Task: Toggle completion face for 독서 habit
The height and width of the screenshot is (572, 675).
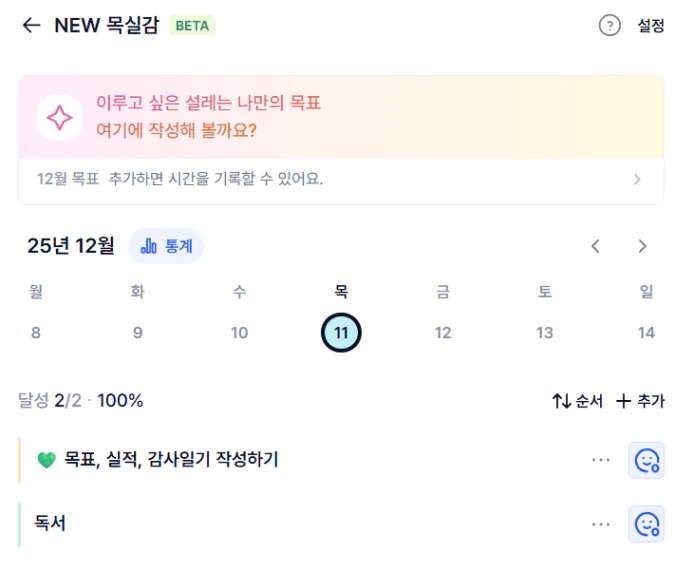Action: (x=646, y=524)
